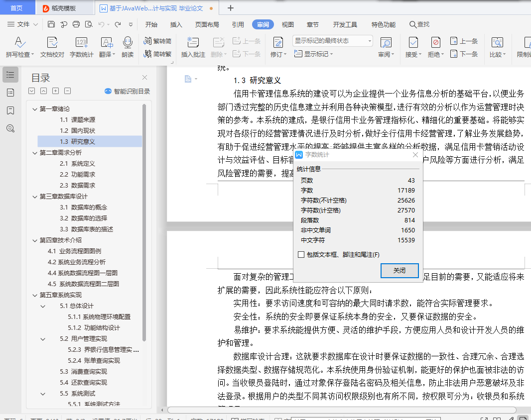Open the outline panel sidebar icon
The width and height of the screenshot is (531, 420).
(10, 75)
